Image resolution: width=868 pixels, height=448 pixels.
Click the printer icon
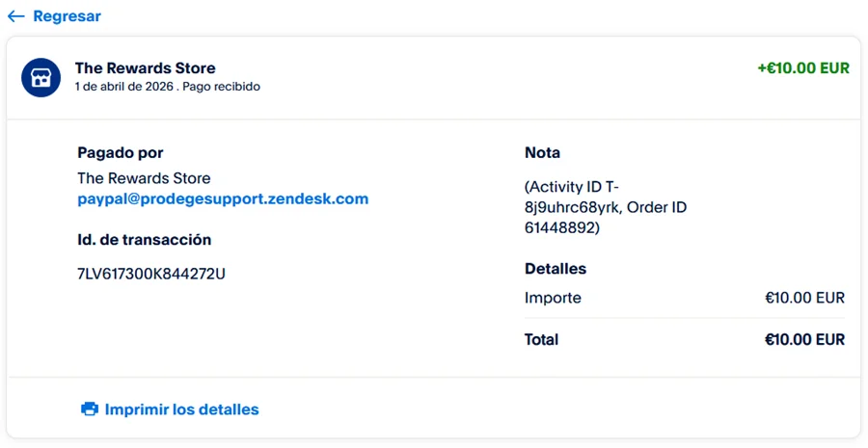[x=90, y=409]
